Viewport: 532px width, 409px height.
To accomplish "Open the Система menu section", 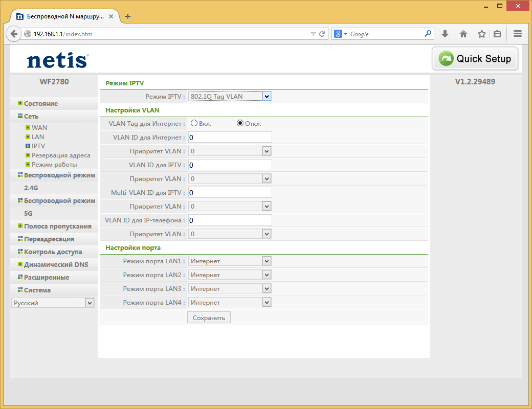I will coord(37,290).
